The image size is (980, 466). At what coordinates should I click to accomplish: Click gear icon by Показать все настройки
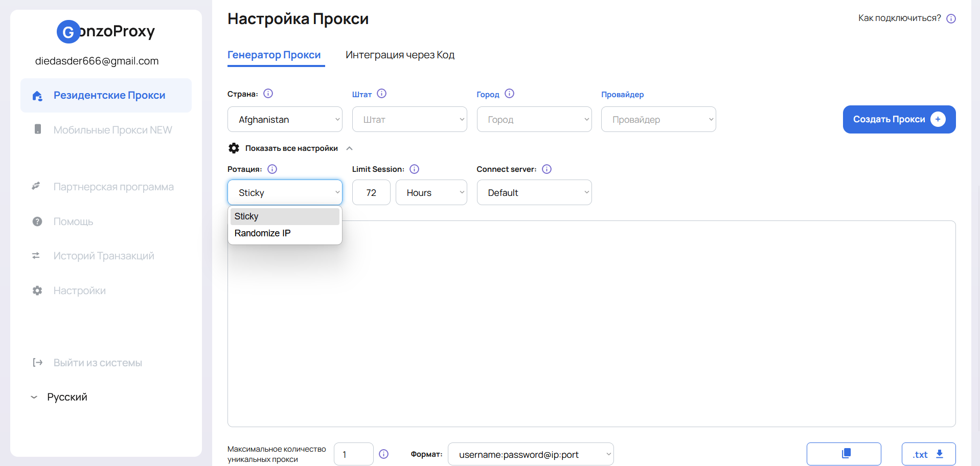point(234,148)
